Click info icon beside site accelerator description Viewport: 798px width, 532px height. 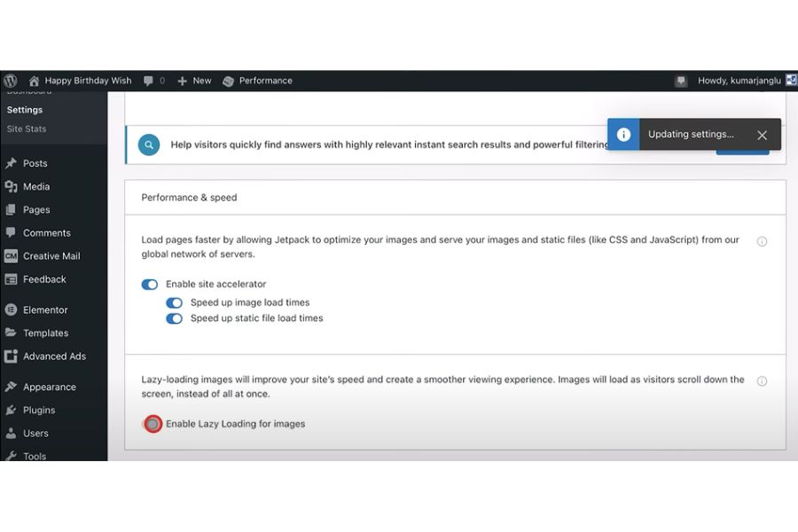(x=762, y=241)
